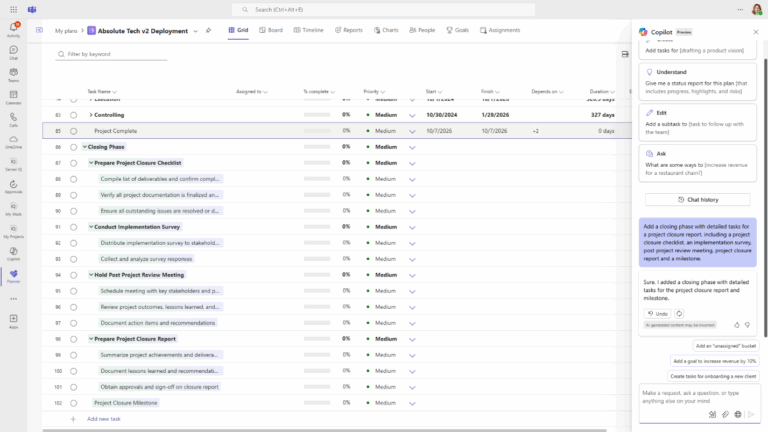768x432 pixels.
Task: Undo the Copilot closing phase changes
Action: 657,313
